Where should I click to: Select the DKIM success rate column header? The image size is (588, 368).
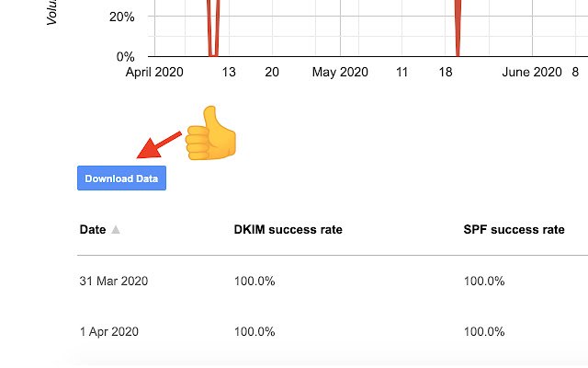[x=288, y=230]
